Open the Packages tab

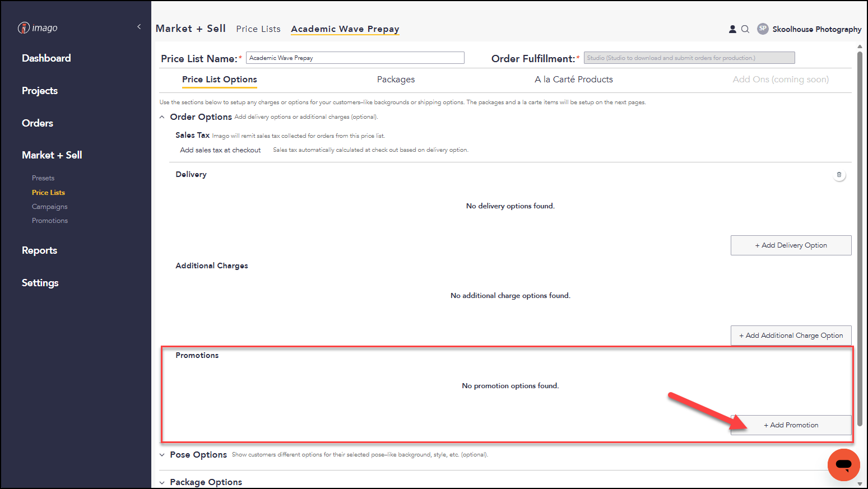(x=396, y=80)
